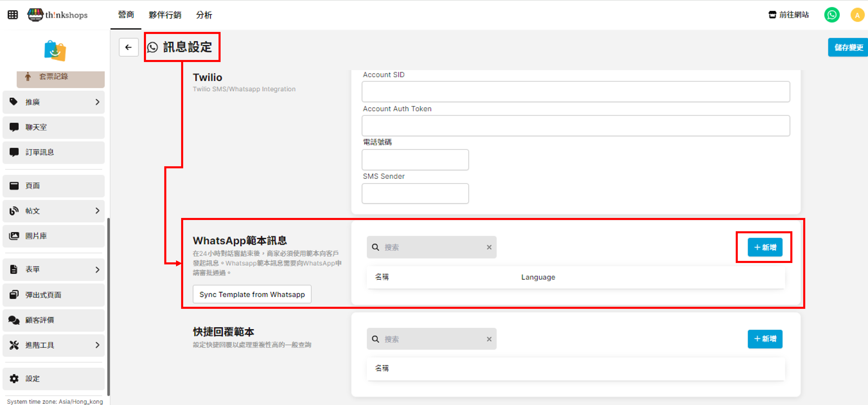Open the apps grid icon
The width and height of the screenshot is (868, 405).
coord(13,15)
